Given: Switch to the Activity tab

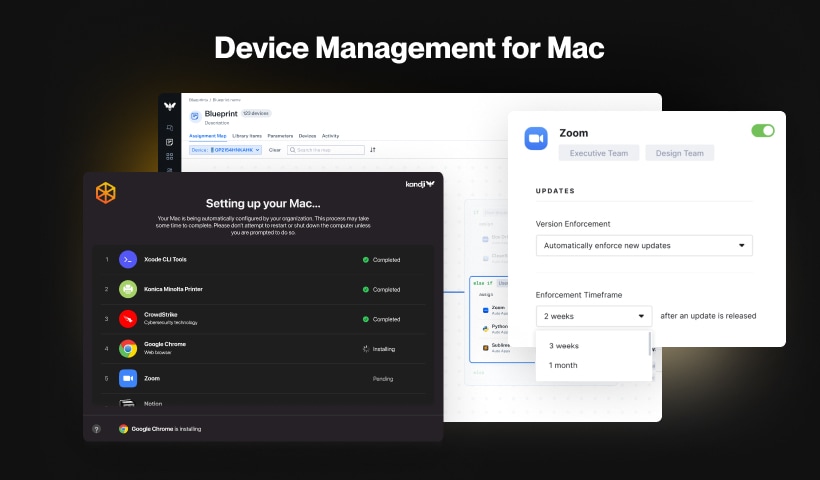Looking at the screenshot, I should point(331,136).
